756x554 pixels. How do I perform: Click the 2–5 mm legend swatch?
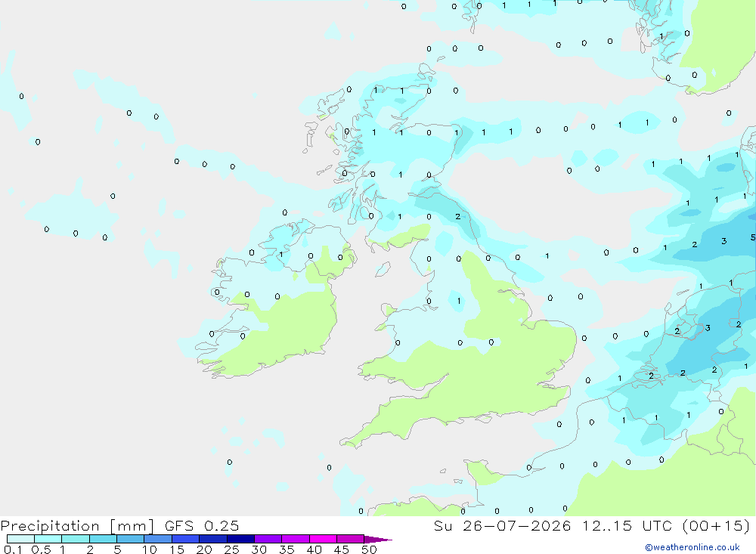coord(103,539)
